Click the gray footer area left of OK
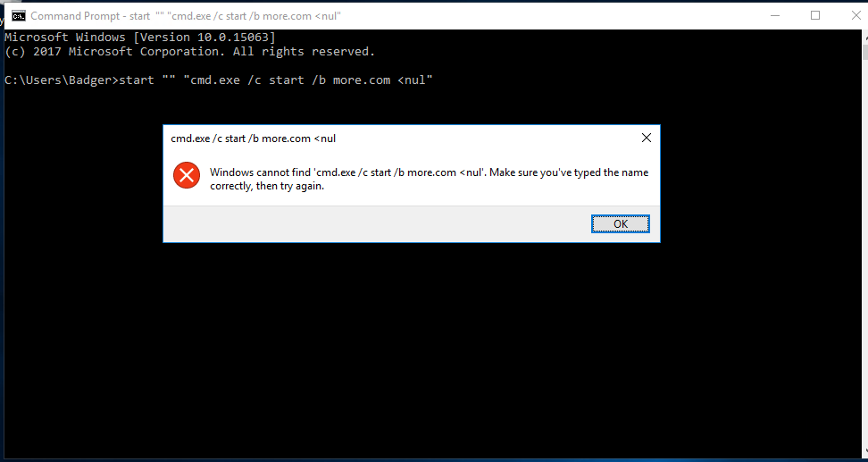 tap(377, 223)
